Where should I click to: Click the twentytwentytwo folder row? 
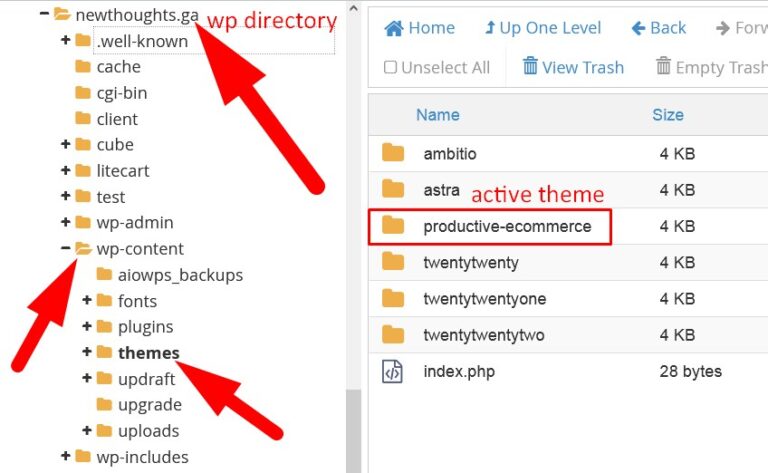coord(483,335)
